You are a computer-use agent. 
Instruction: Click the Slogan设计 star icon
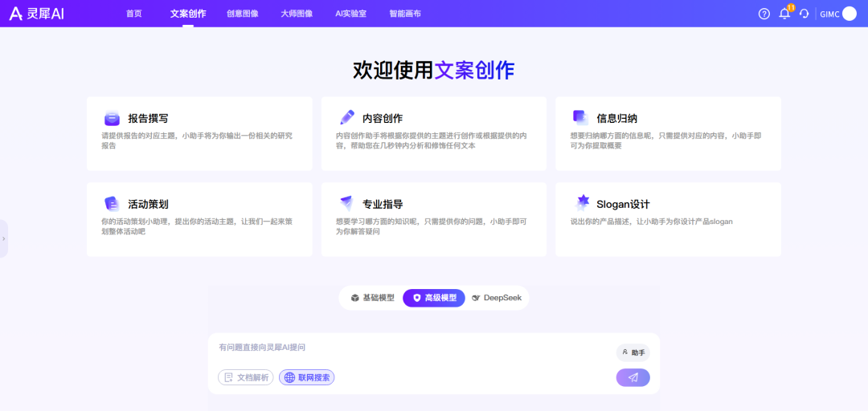(x=582, y=203)
